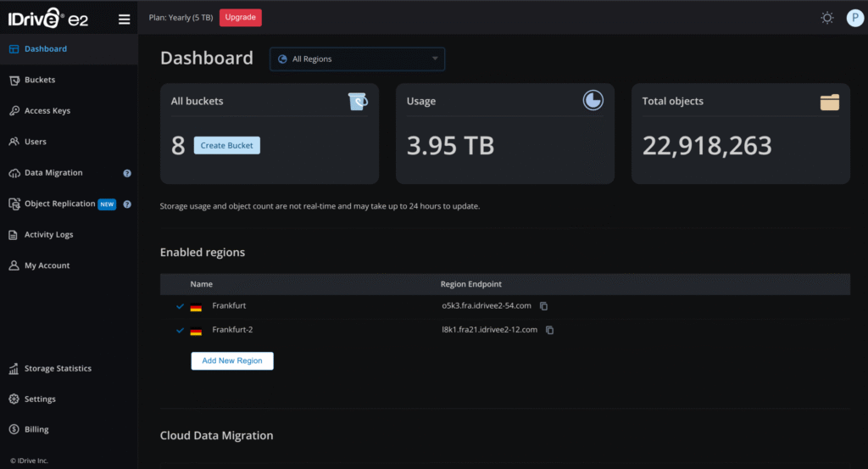Click the bucket icon in All buckets card
The height and width of the screenshot is (469, 868).
(x=358, y=102)
